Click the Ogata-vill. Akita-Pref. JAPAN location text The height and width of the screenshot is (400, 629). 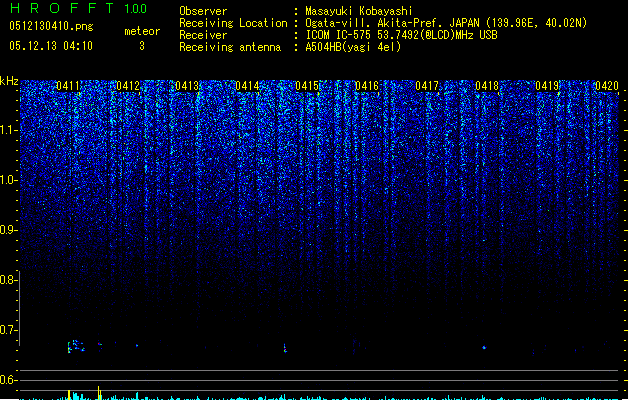coord(446,23)
